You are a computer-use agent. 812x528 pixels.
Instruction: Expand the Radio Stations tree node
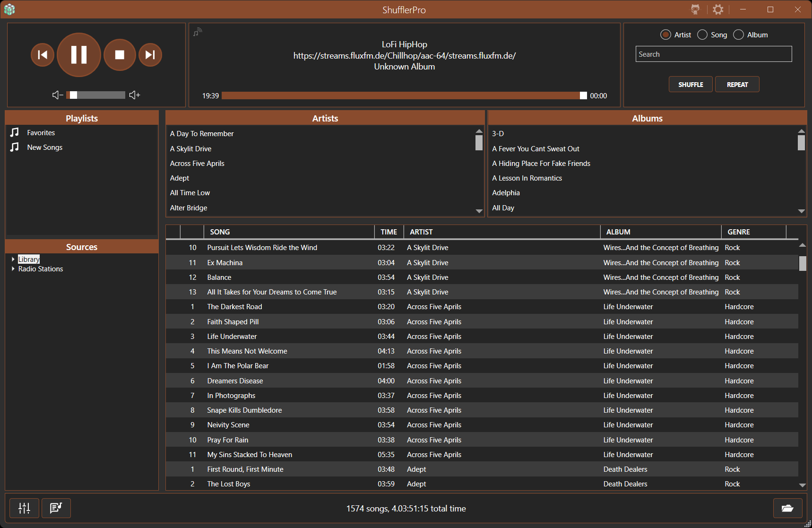click(x=13, y=269)
